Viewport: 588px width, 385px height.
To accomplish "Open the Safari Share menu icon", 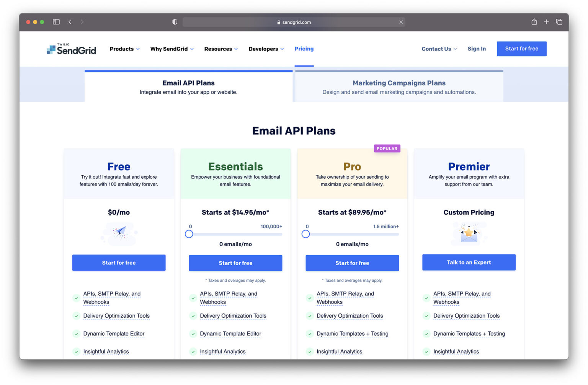I will 534,22.
